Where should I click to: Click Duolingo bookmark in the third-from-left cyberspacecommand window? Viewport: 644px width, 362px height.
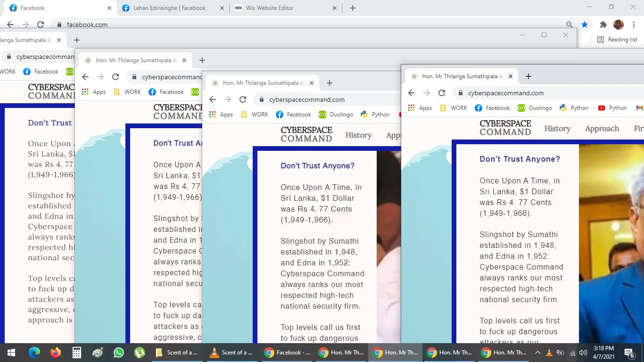tap(336, 115)
